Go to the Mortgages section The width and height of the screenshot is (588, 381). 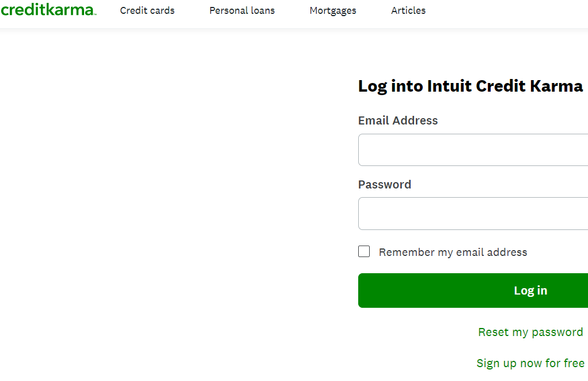[x=333, y=10]
